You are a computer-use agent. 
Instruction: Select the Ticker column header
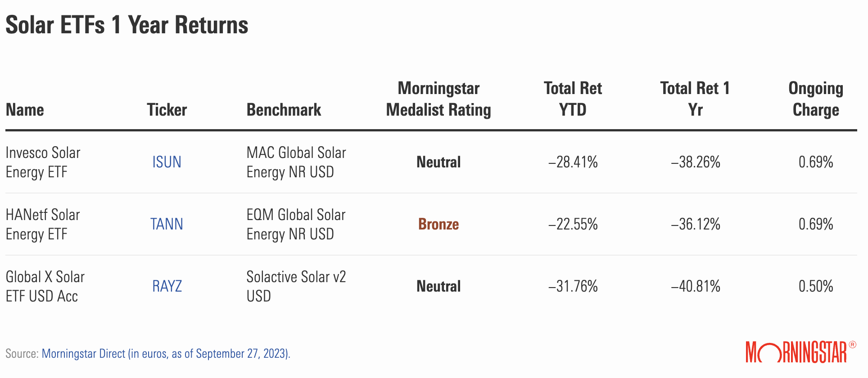pyautogui.click(x=167, y=110)
